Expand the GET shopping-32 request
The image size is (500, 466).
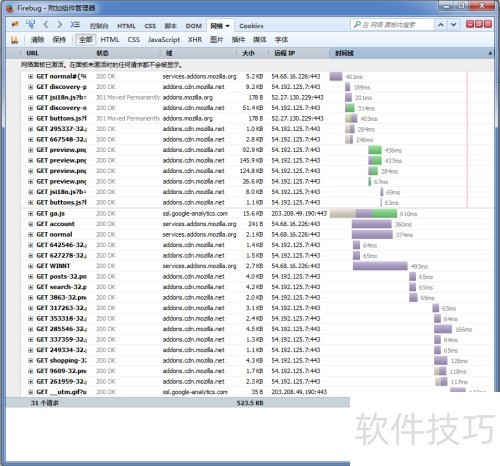pos(30,361)
